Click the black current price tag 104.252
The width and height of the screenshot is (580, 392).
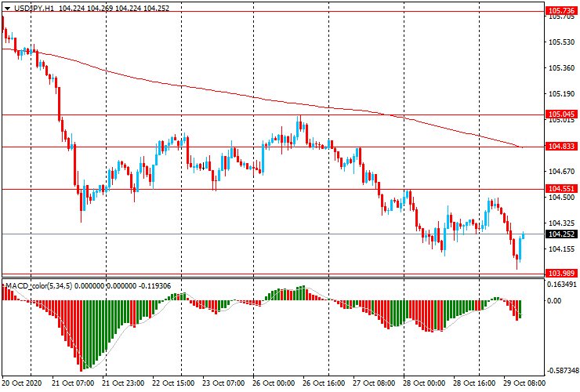pos(561,234)
